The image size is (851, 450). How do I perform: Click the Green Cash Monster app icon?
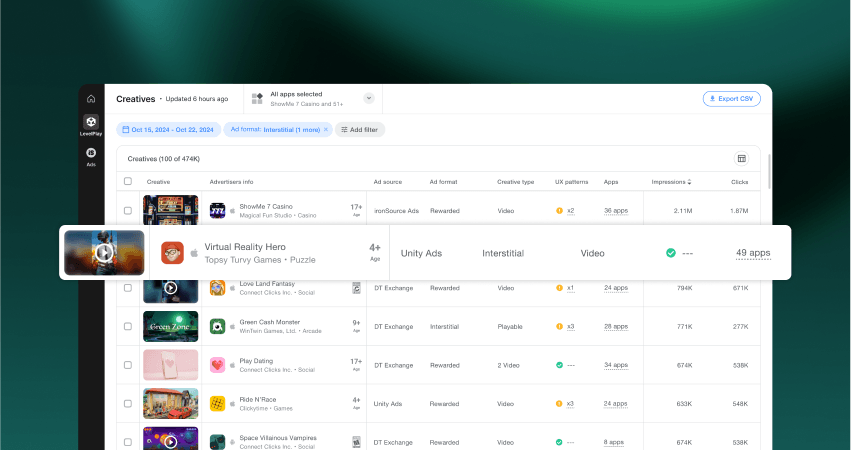[217, 326]
